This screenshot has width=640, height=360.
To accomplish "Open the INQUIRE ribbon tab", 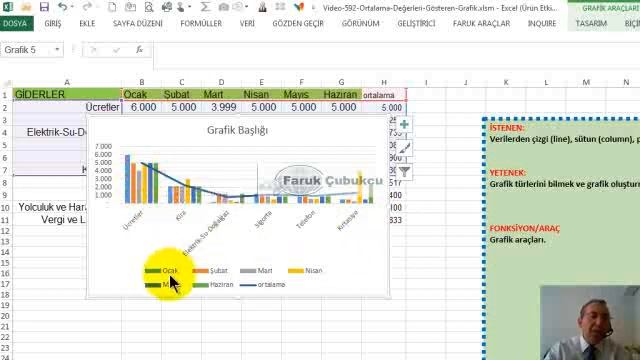I will click(x=542, y=24).
